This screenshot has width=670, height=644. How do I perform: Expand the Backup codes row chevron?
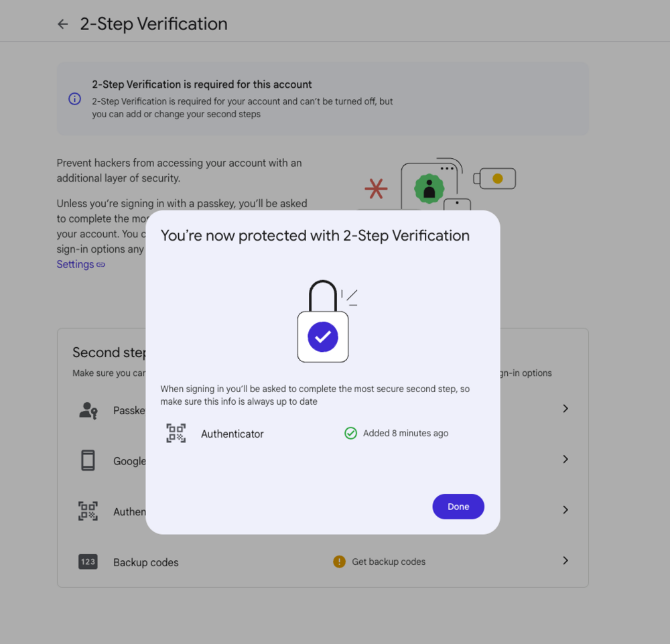click(565, 560)
